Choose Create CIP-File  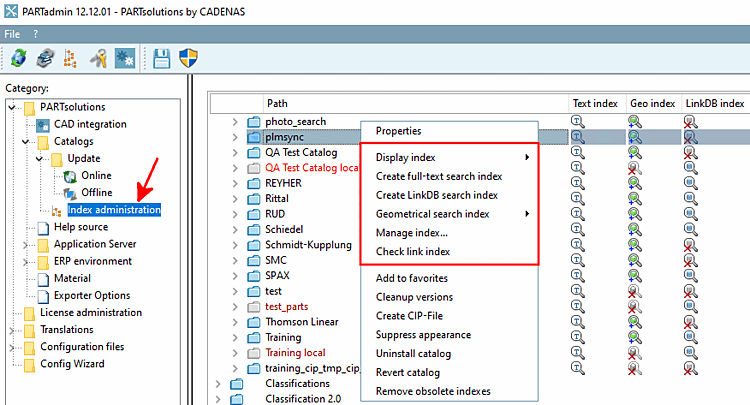tap(409, 316)
